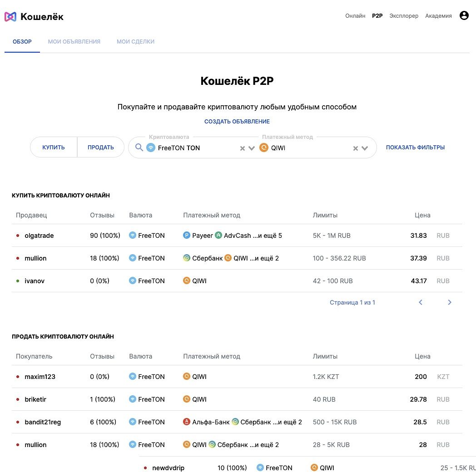Click QIWI icon in newdvdrip row

pyautogui.click(x=314, y=467)
